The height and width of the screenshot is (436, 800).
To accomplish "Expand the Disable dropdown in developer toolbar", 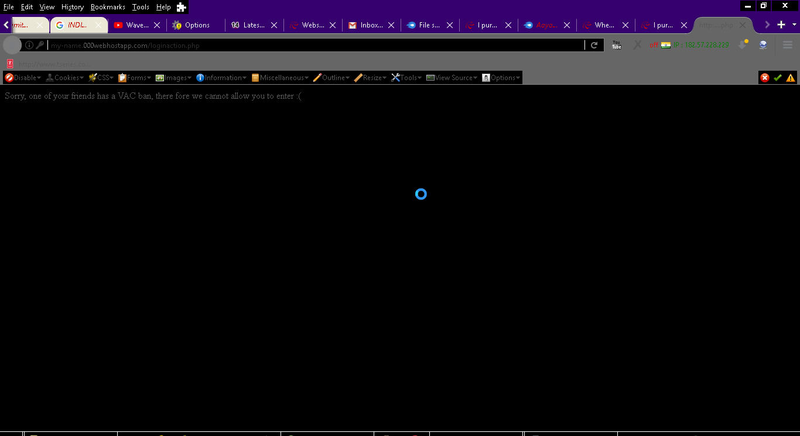I will pyautogui.click(x=24, y=77).
